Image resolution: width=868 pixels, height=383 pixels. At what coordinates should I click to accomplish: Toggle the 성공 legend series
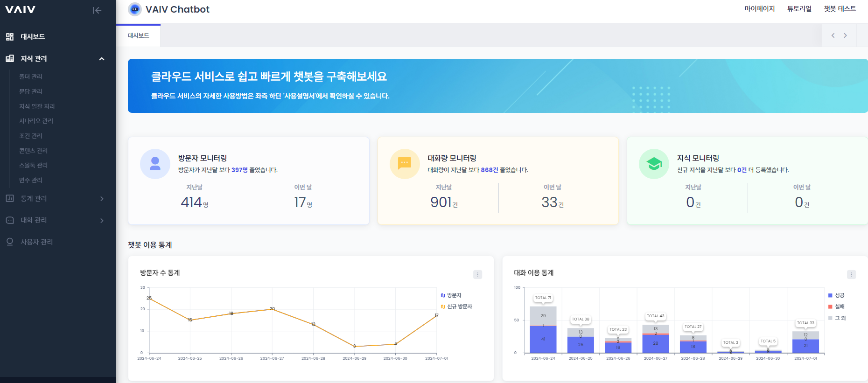coord(836,295)
